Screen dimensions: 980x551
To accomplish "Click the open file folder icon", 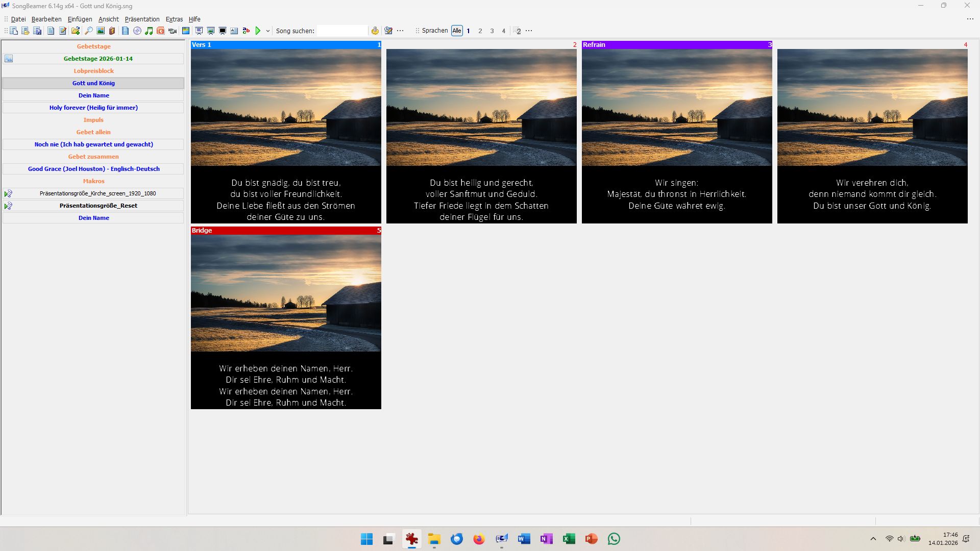I will coord(76,31).
